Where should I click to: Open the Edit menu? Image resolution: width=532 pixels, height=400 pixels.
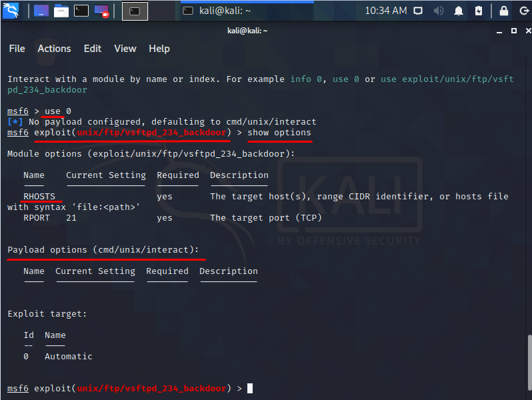[93, 49]
